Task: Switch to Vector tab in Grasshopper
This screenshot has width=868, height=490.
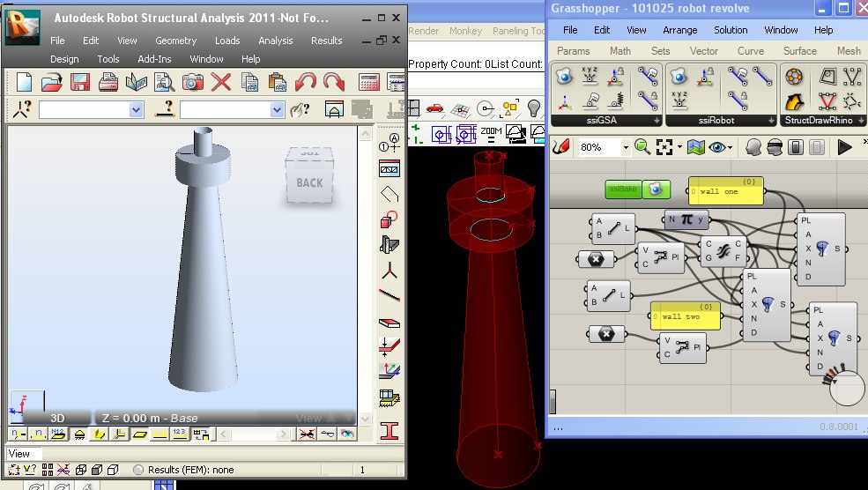Action: coord(703,50)
